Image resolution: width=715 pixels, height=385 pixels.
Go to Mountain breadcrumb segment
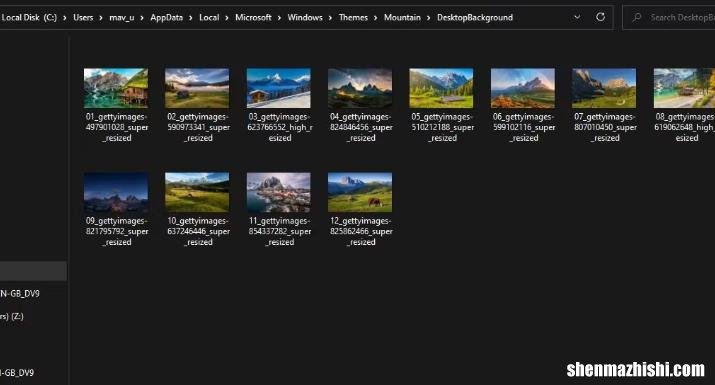tap(402, 17)
